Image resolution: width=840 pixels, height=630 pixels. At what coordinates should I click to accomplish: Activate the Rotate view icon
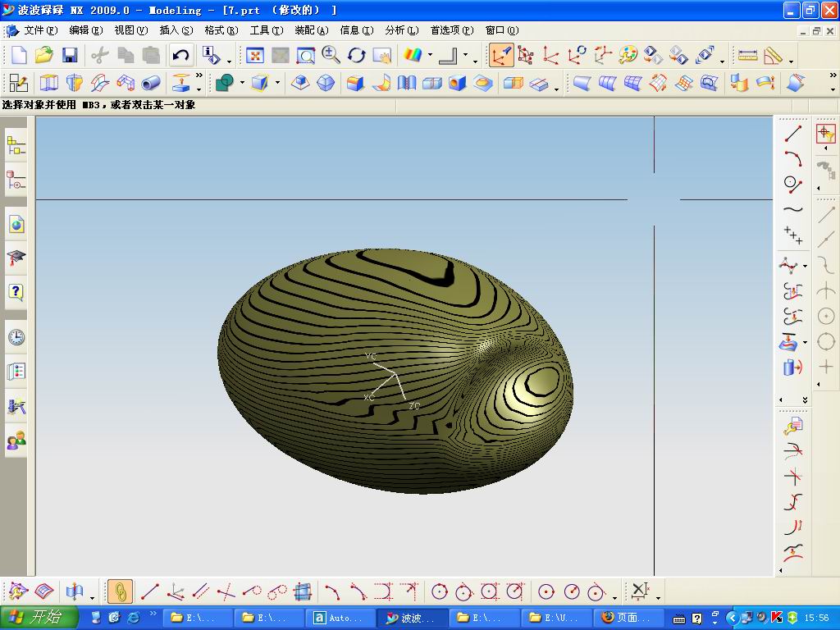click(x=357, y=55)
